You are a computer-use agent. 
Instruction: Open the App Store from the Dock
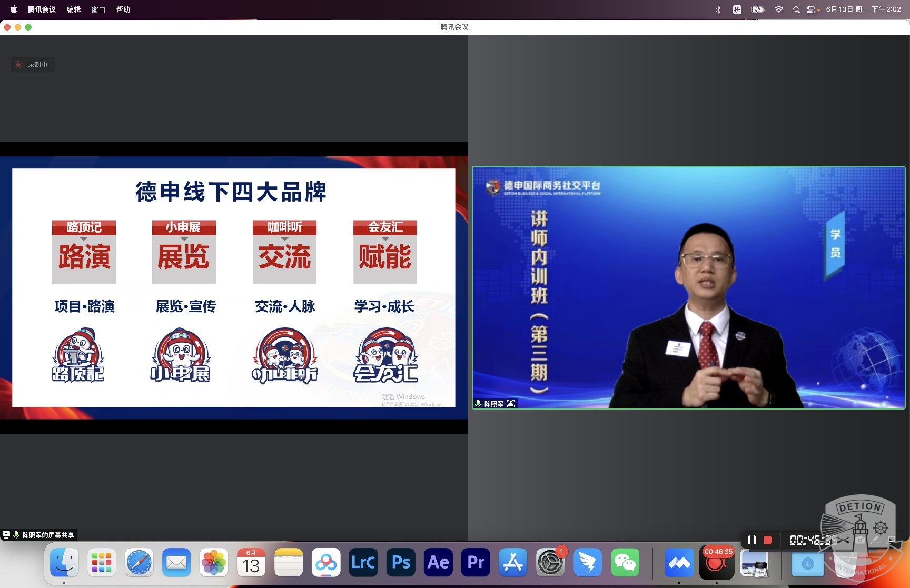[x=513, y=563]
